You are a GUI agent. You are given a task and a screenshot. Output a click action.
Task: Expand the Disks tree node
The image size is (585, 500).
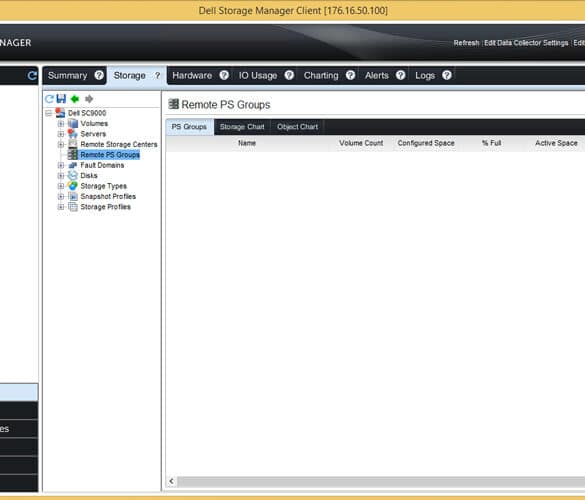61,176
